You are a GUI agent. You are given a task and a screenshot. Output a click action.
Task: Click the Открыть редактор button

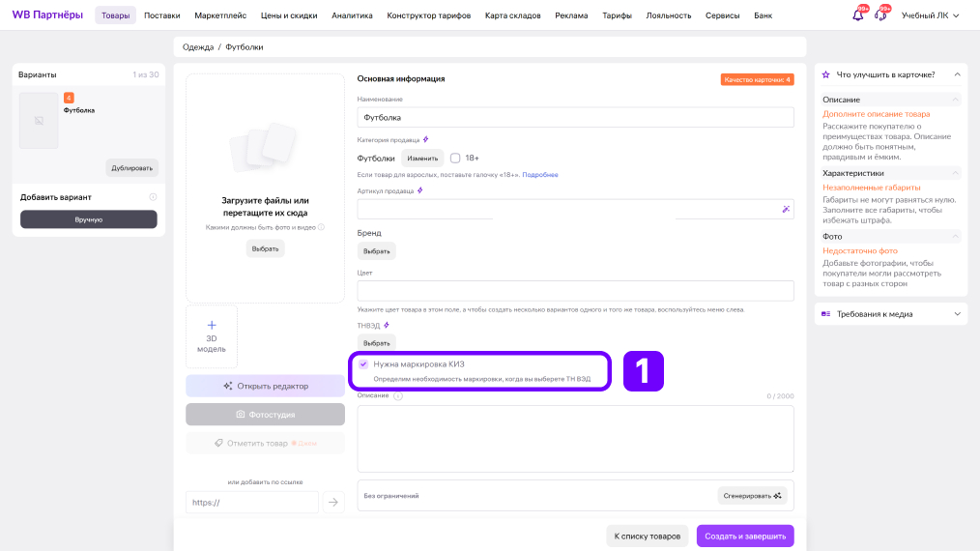click(265, 386)
